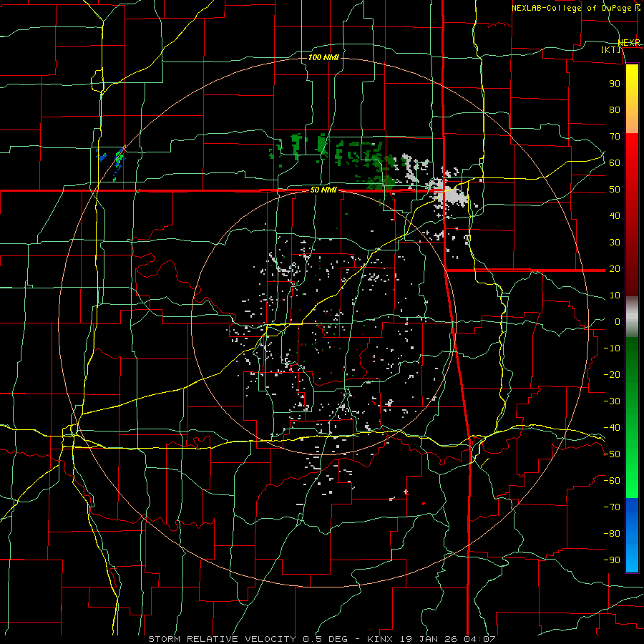Click the NEXR label above the color scale
644x644 pixels.
tap(629, 43)
